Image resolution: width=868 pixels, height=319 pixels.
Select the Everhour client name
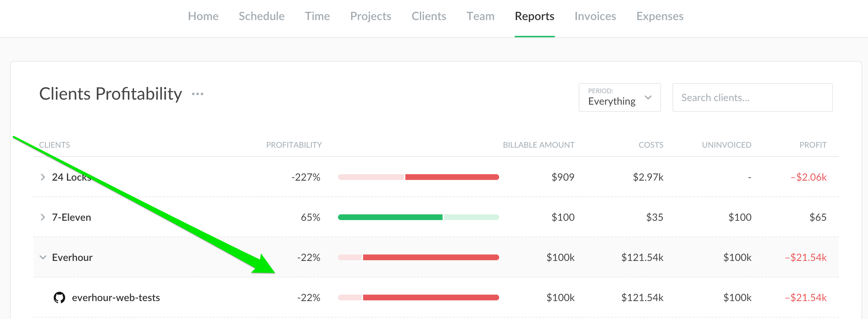72,257
